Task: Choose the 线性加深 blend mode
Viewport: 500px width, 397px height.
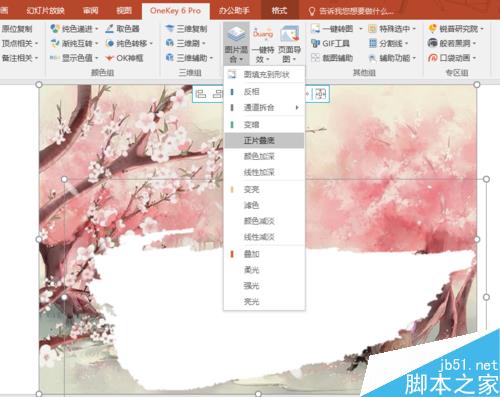Action: (264, 172)
